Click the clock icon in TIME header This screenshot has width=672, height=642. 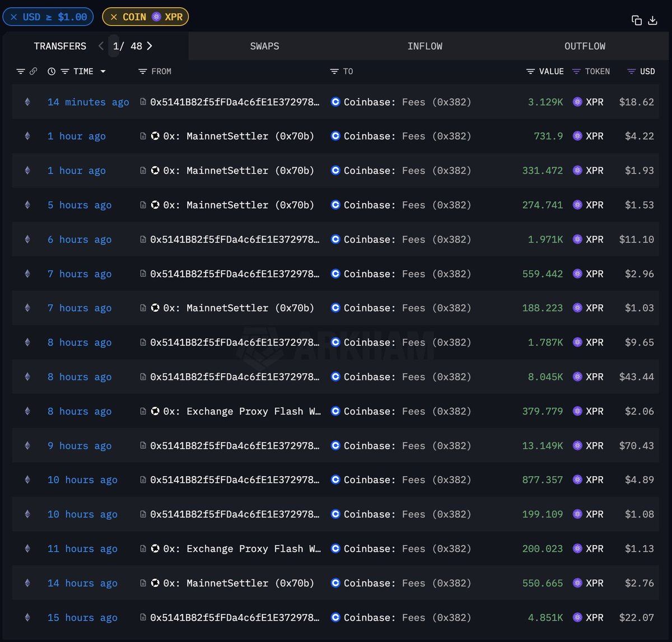52,72
